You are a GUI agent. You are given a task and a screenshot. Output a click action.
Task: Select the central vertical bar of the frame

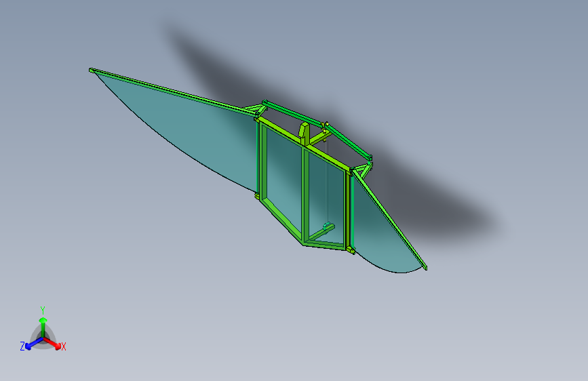coord(305,193)
